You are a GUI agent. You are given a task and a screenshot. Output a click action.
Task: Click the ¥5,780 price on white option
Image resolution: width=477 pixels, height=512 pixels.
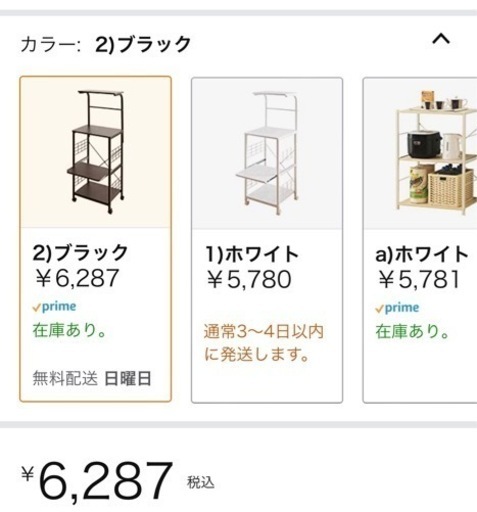pyautogui.click(x=249, y=279)
